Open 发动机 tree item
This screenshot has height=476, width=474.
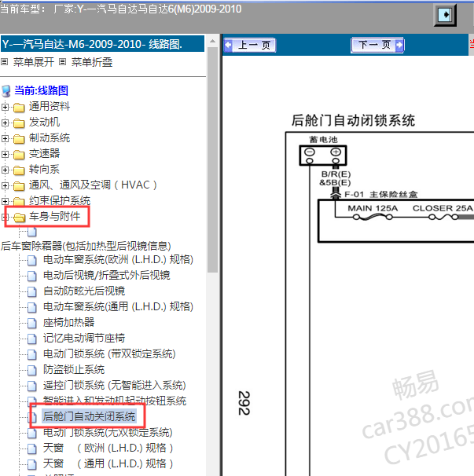click(x=44, y=122)
